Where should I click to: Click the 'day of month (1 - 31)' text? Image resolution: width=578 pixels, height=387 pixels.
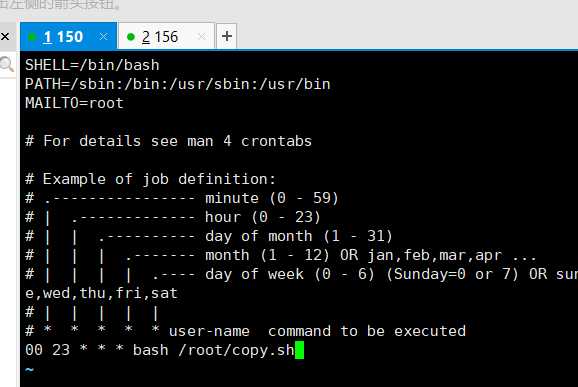[x=299, y=236]
